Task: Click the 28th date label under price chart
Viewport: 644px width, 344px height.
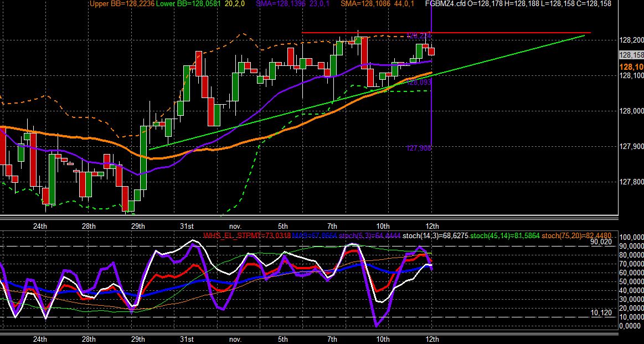Action: [x=89, y=227]
